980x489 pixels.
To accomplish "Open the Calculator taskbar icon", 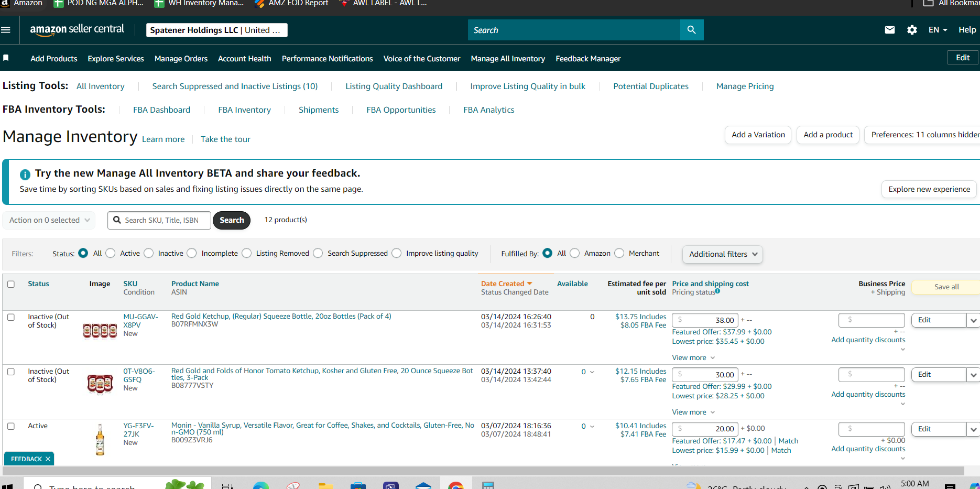I will [488, 485].
